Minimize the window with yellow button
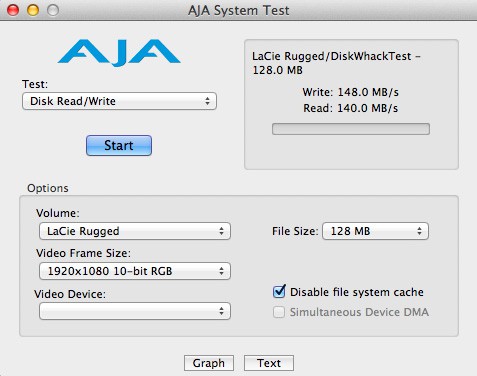 point(33,10)
